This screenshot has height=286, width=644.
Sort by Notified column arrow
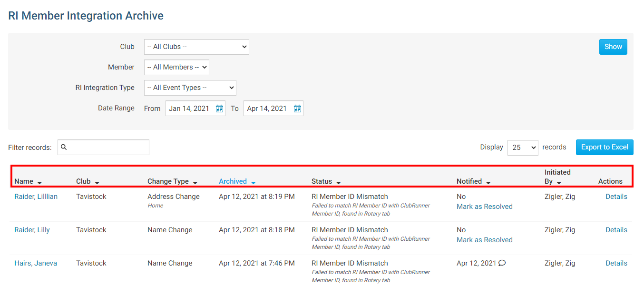488,183
